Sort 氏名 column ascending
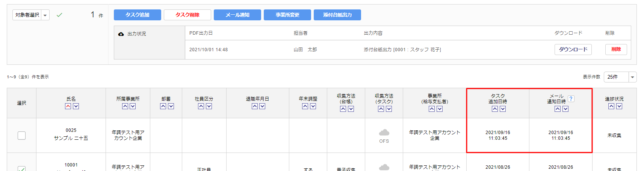 coord(68,106)
